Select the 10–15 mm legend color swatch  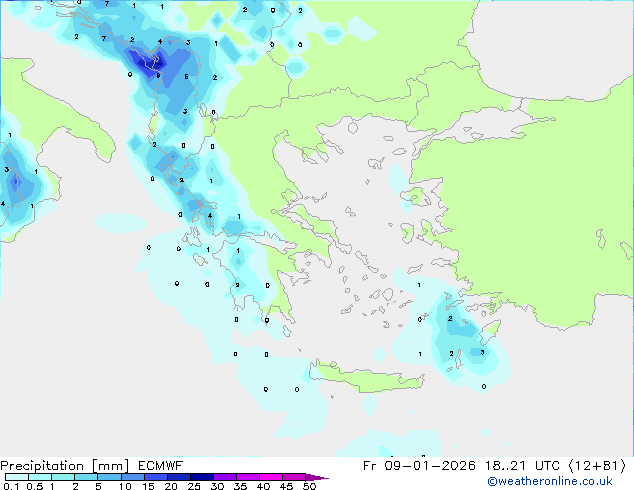[132, 477]
